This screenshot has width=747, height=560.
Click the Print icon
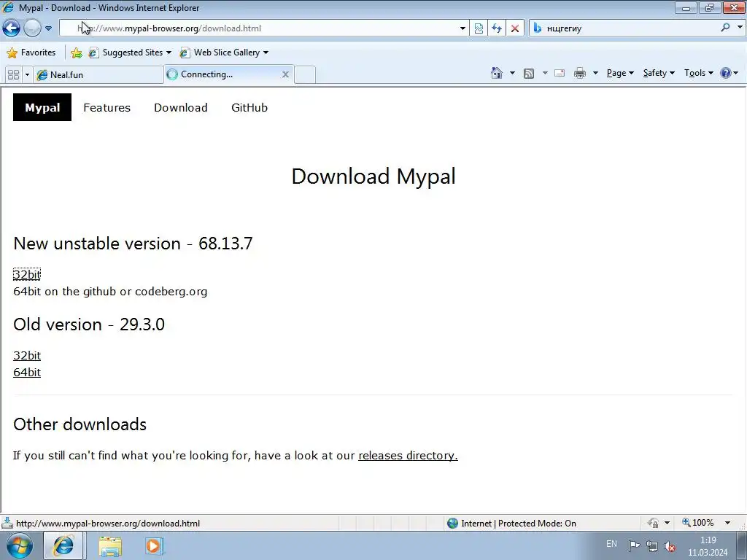click(x=580, y=73)
